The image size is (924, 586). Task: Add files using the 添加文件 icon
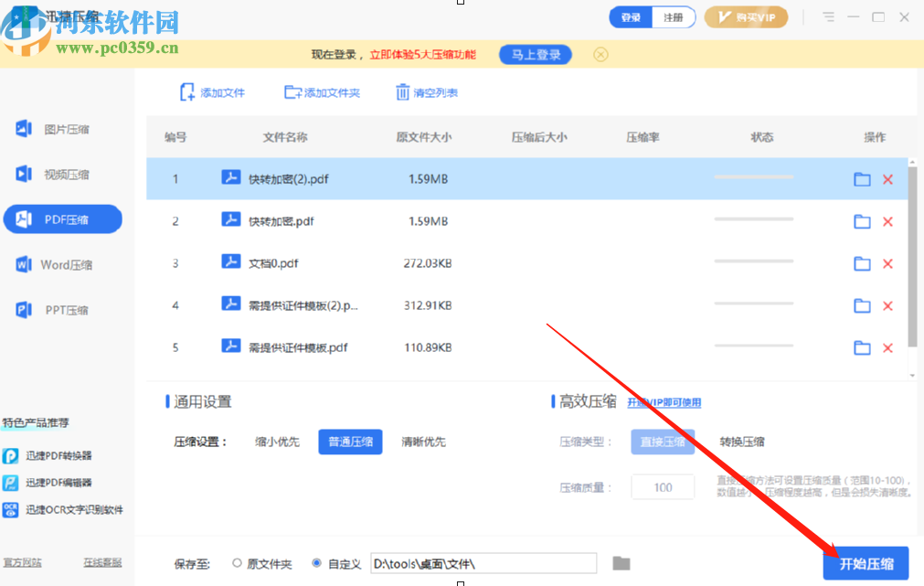coord(188,91)
